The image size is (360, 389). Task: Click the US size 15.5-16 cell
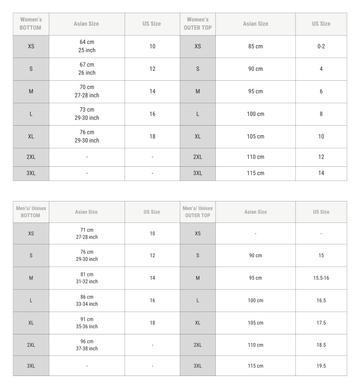pos(321,278)
